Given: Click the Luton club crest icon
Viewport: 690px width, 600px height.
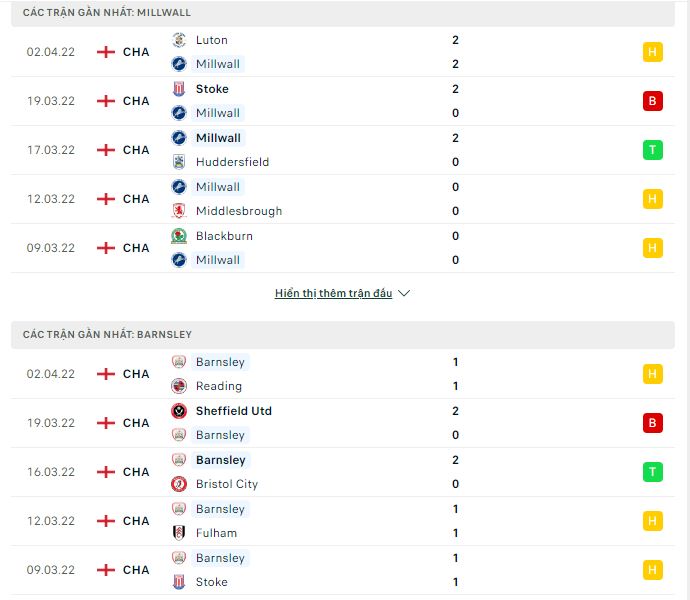Looking at the screenshot, I should click(179, 40).
